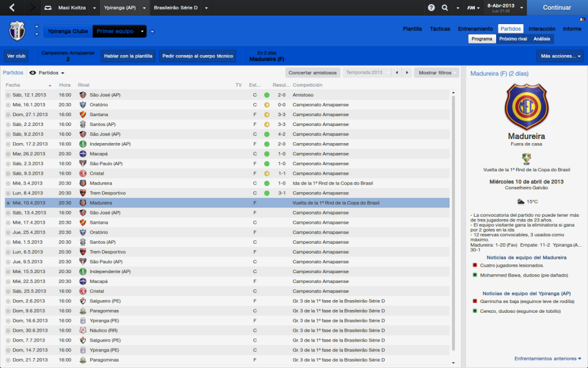The image size is (588, 368).
Task: Open the Plantilla tab
Action: coord(412,29)
